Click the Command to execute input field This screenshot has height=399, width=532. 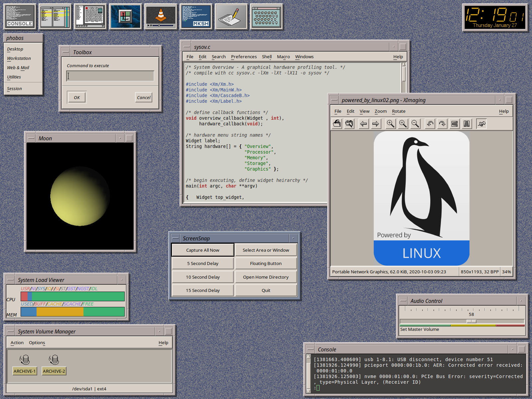110,76
